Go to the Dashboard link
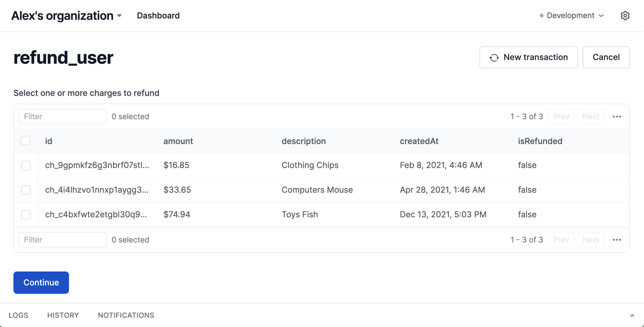644x327 pixels. 158,15
